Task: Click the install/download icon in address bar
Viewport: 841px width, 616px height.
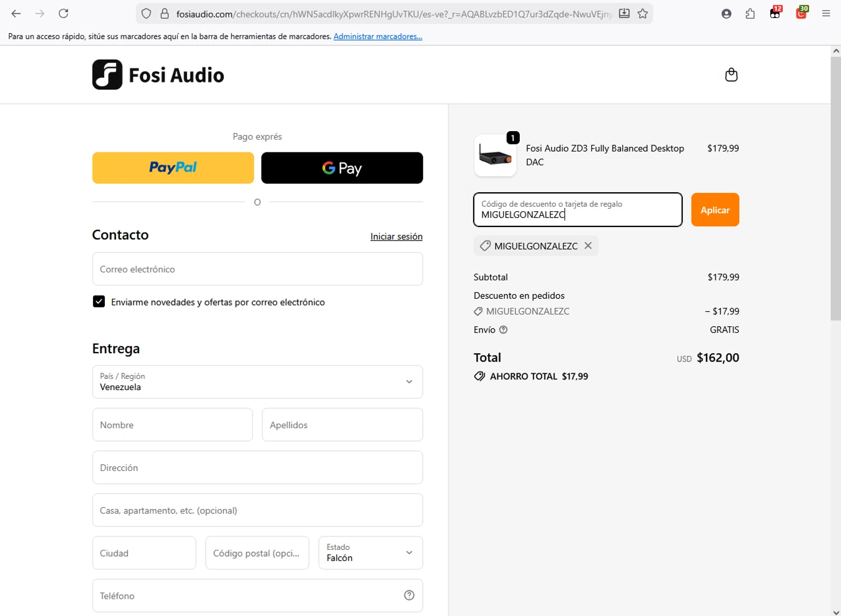Action: 624,13
